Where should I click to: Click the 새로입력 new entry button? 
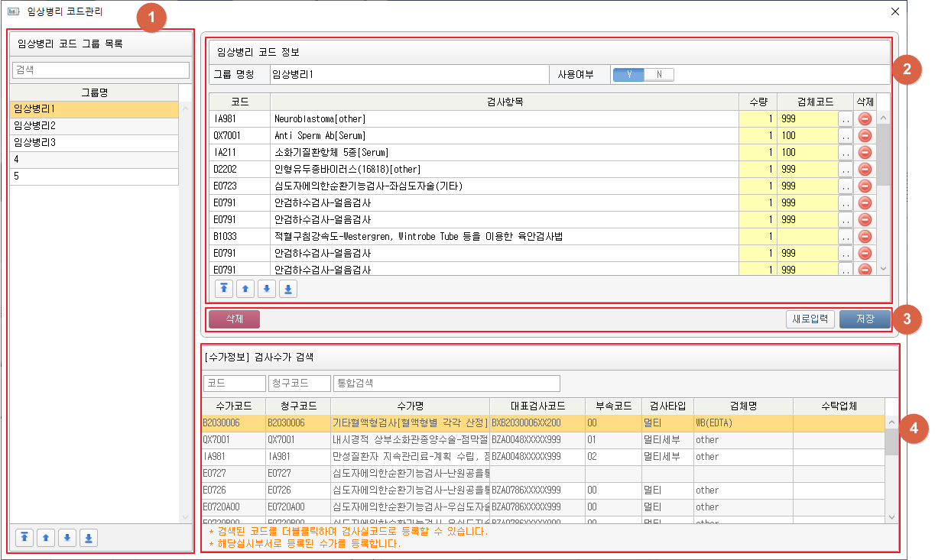810,319
